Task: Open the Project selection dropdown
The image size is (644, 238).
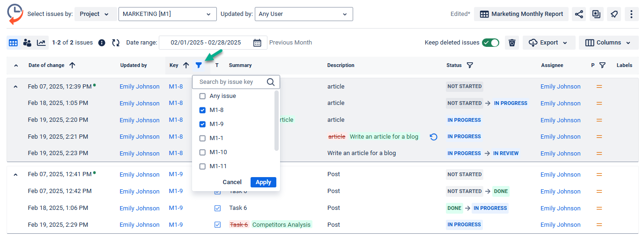Action: [95, 14]
